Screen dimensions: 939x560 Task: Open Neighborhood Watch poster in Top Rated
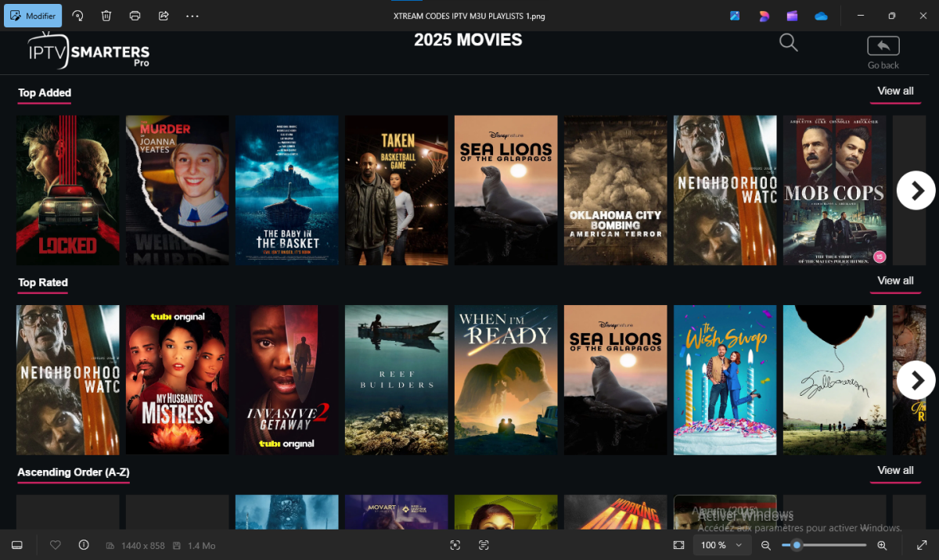click(x=68, y=380)
